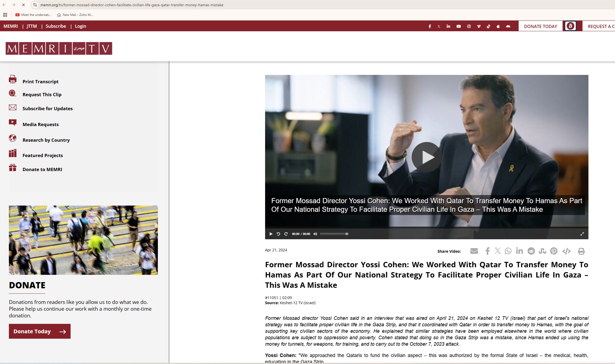Screen dimensions: 615x364
Task: Open MEMRI's LinkedIn page in the header
Action: (448, 26)
